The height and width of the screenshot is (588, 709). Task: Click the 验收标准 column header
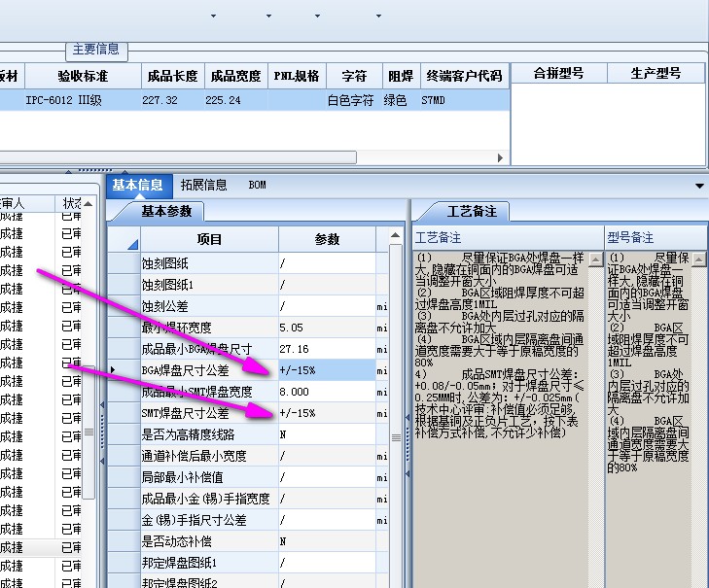tap(84, 76)
